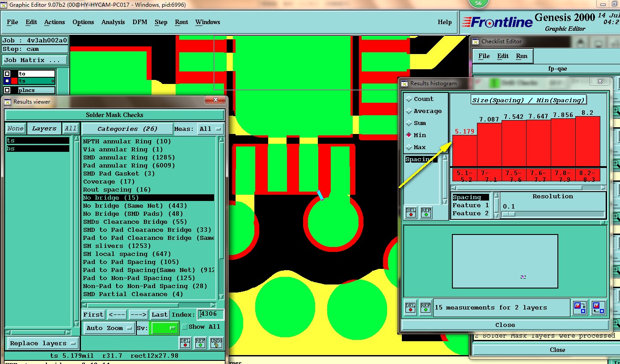Click the histogram horizontal scrollbar
This screenshot has width=620, height=364.
click(x=528, y=188)
